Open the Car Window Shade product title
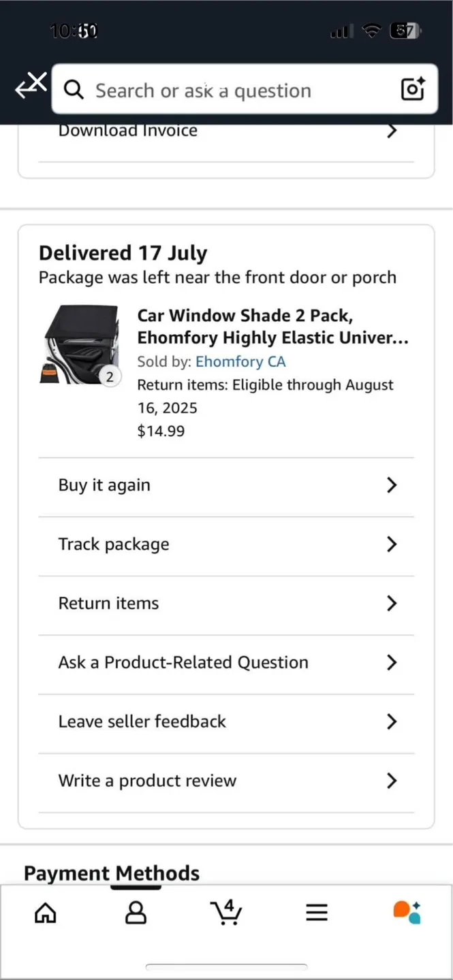This screenshot has height=980, width=453. [x=272, y=327]
